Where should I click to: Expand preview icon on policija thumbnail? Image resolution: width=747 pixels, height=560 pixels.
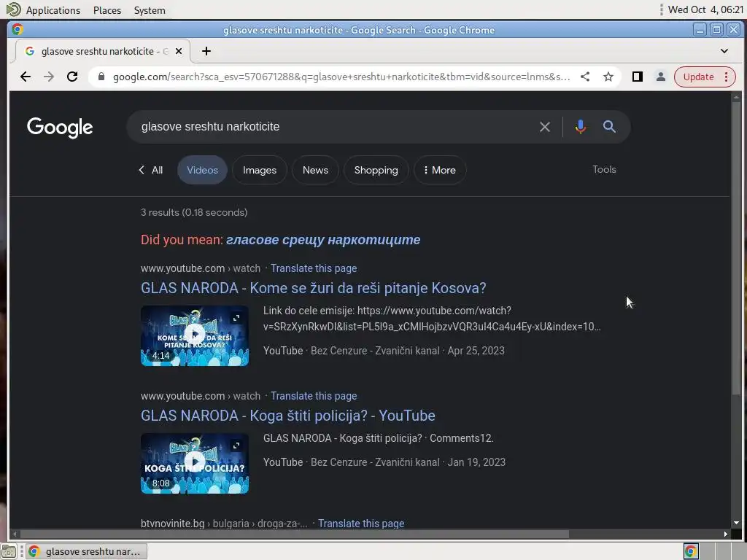[x=236, y=446]
